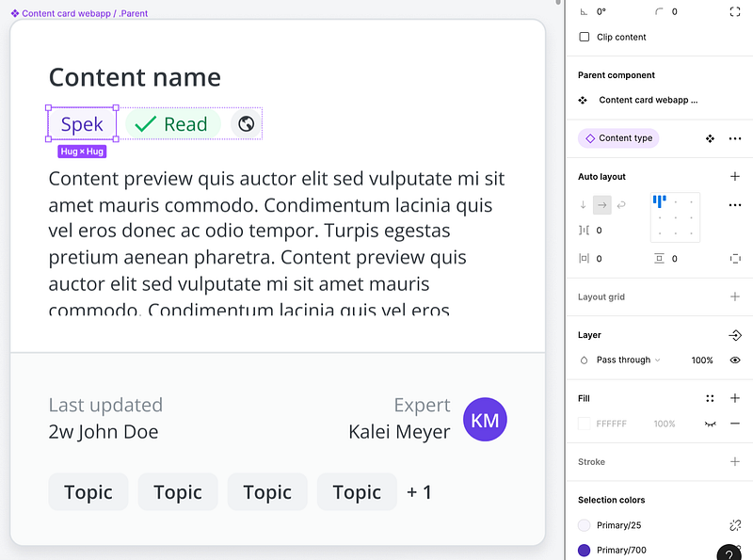
Task: Add auto layout with plus icon
Action: [x=735, y=176]
